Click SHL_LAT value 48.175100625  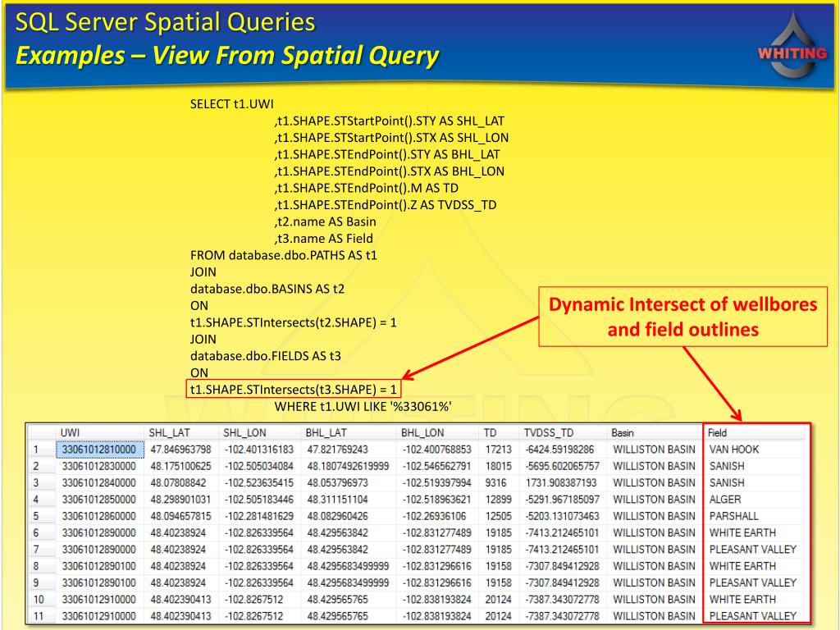pyautogui.click(x=180, y=466)
